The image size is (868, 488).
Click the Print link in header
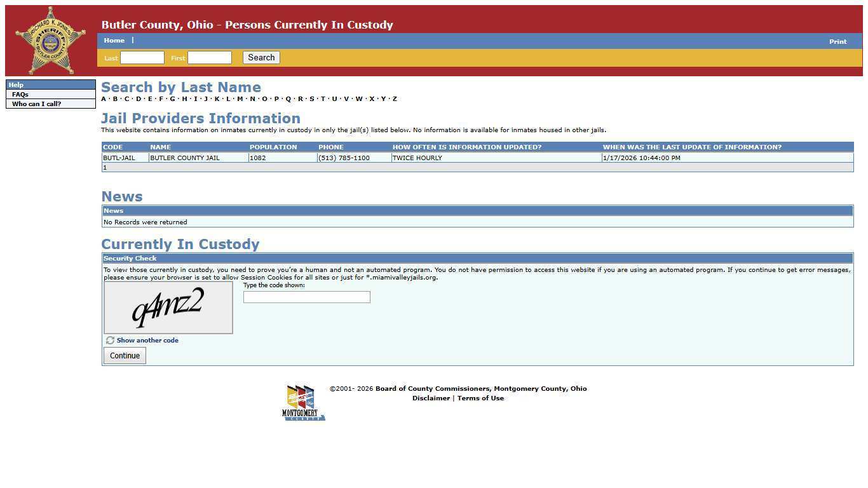837,42
